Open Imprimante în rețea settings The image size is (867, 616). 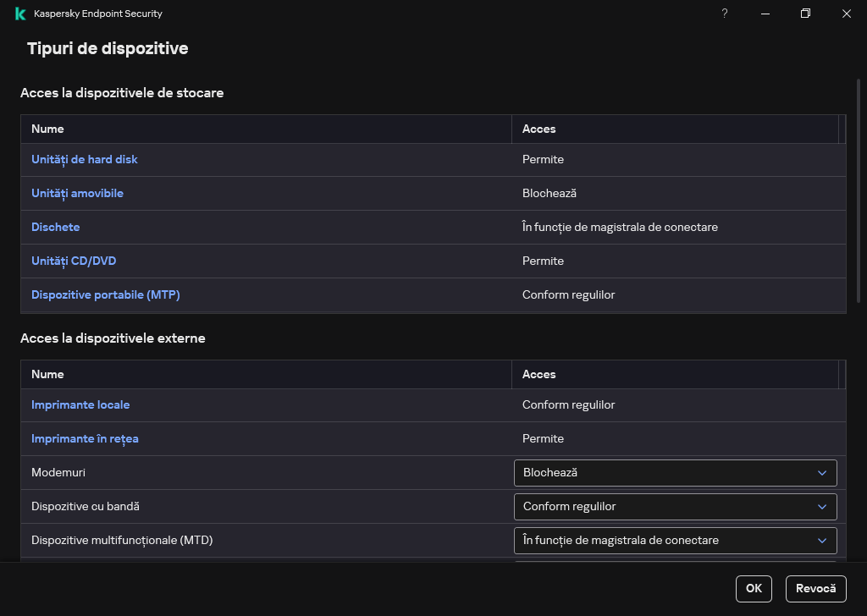(x=85, y=438)
